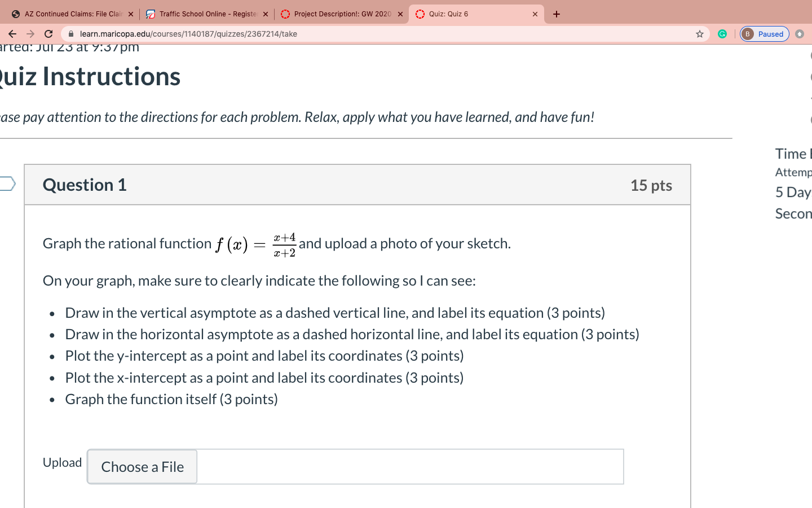The image size is (812, 508).
Task: Open a new browser tab
Action: [556, 14]
